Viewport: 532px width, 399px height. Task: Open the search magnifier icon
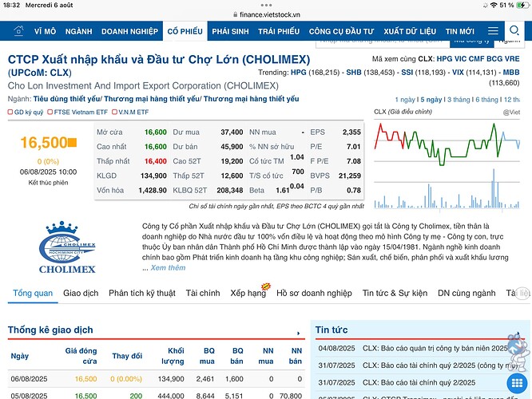click(x=514, y=30)
